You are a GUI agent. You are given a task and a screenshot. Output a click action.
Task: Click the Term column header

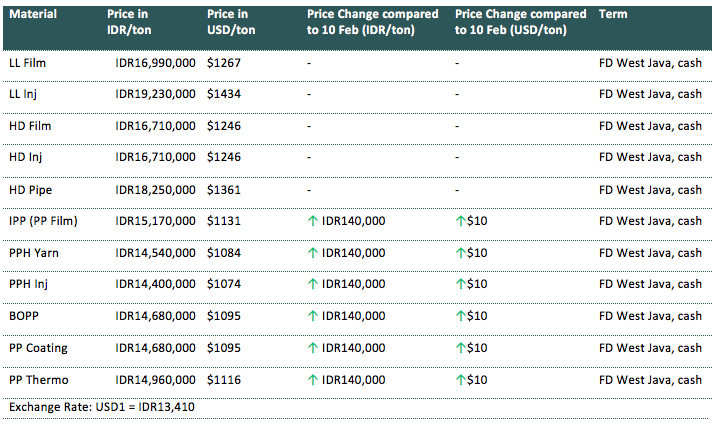(612, 14)
